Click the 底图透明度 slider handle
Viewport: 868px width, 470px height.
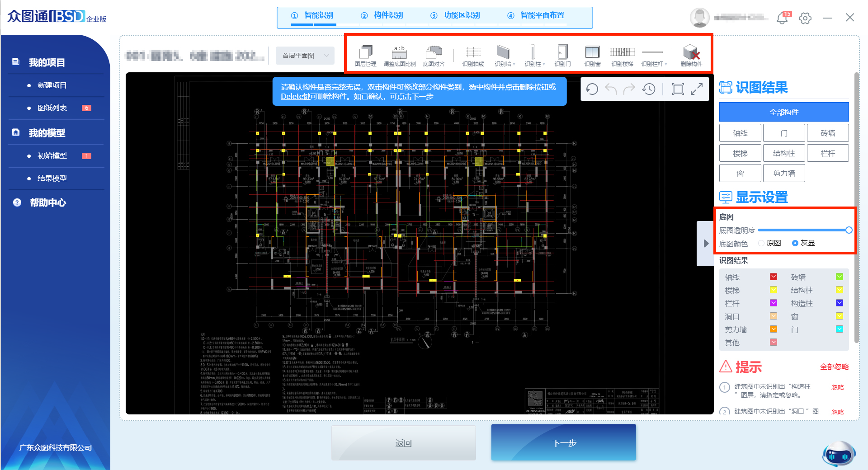849,230
